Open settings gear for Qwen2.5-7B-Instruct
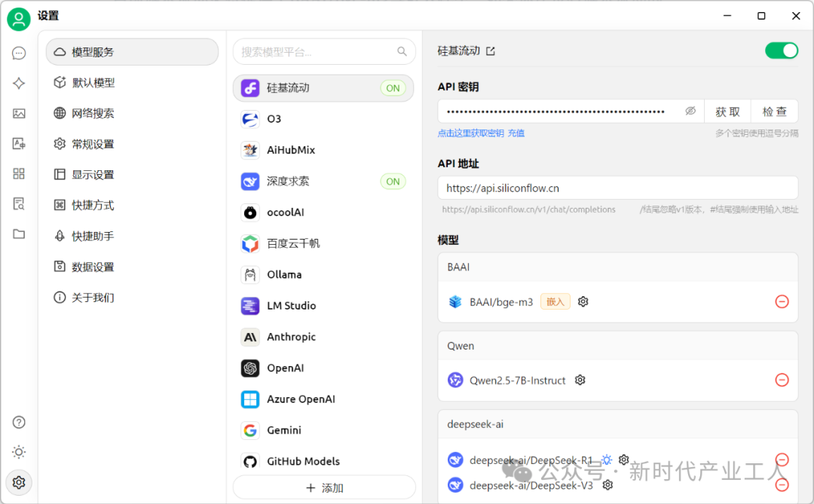Screen dimensions: 814x504 point(580,380)
